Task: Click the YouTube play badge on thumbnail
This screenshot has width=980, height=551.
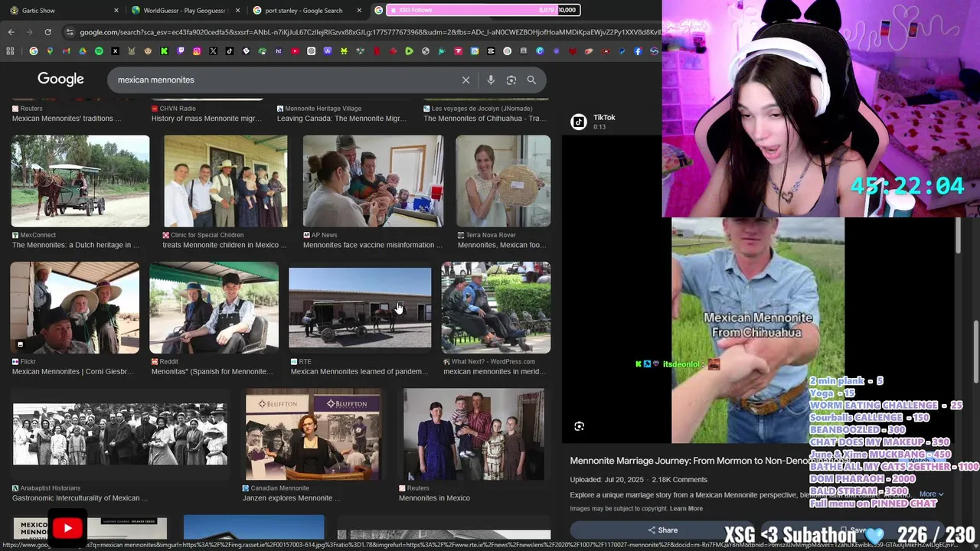Action: click(67, 528)
